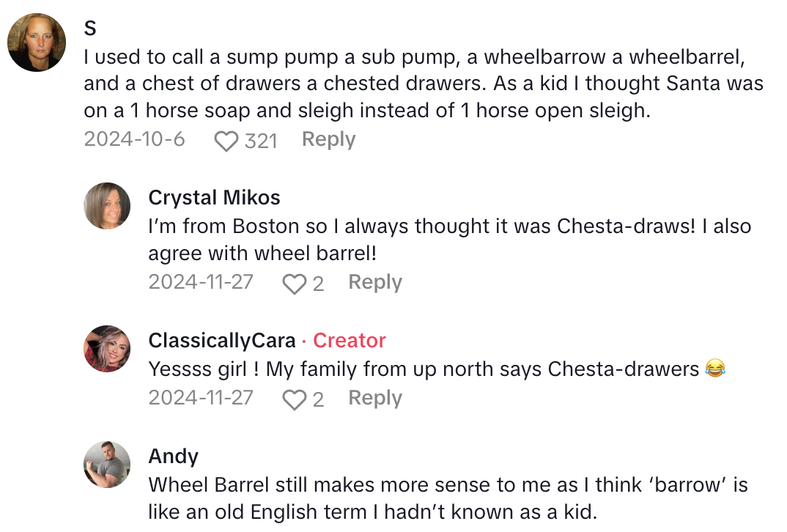Open Andy's profile avatar
This screenshot has height=532, width=787.
[x=107, y=465]
